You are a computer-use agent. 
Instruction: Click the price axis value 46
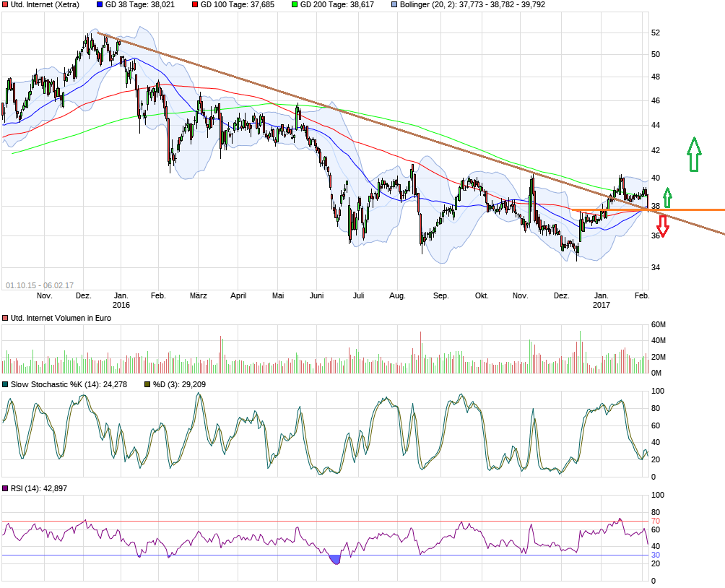tap(655, 101)
